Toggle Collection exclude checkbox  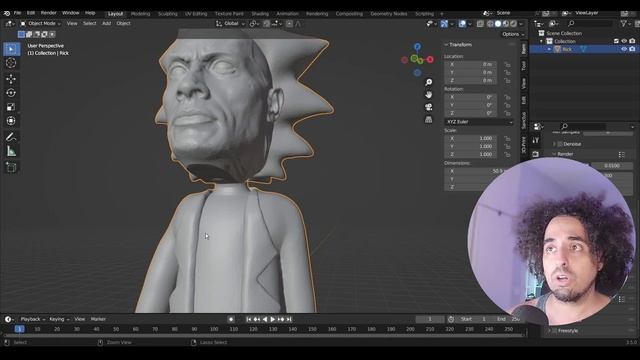616,41
